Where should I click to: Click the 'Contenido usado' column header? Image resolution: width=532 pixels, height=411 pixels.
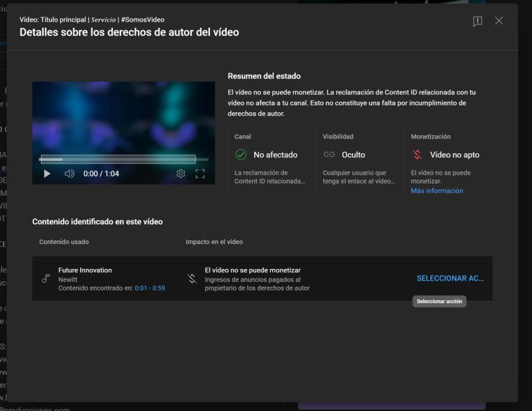tap(64, 242)
